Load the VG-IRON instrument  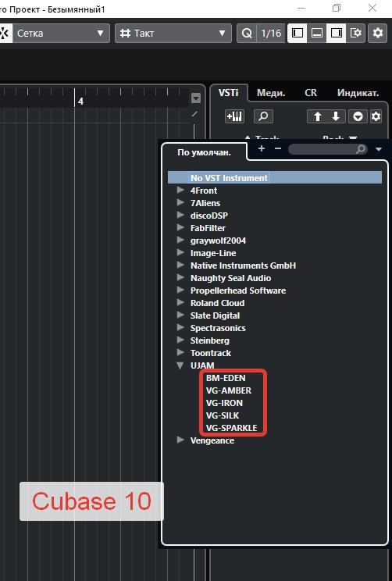[x=224, y=403]
